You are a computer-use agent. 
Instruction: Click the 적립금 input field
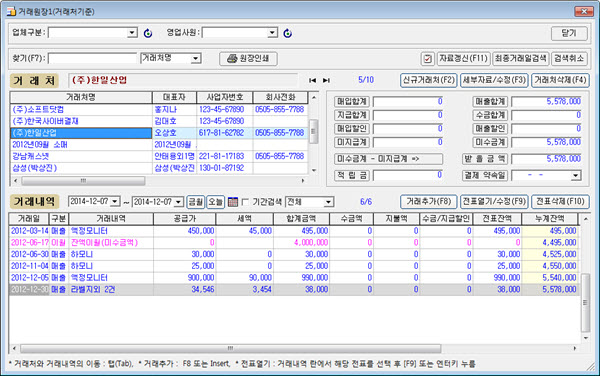[408, 176]
